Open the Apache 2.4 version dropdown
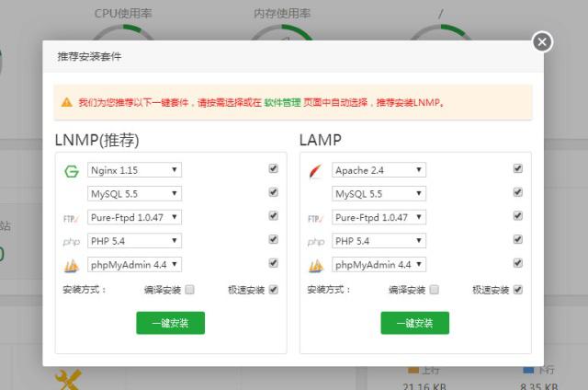 [379, 170]
